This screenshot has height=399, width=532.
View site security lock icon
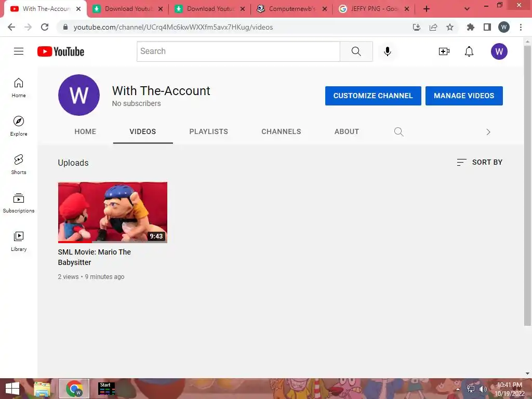click(x=65, y=27)
